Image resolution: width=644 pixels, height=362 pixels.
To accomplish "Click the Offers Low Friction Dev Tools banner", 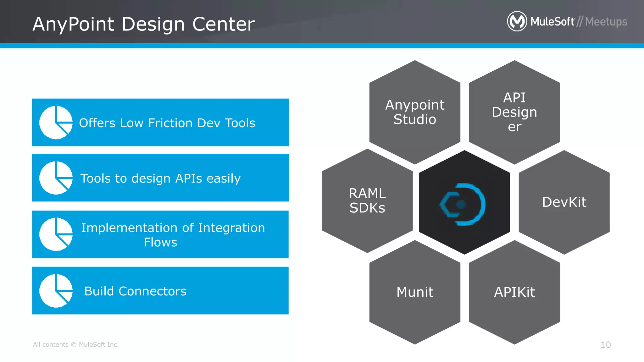I will pos(167,123).
